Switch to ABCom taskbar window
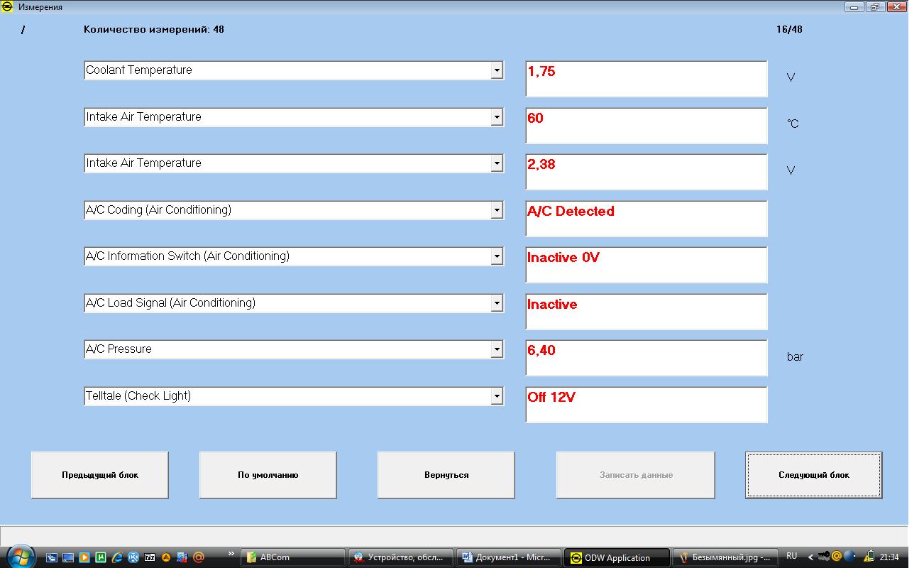The height and width of the screenshot is (568, 924). [292, 557]
